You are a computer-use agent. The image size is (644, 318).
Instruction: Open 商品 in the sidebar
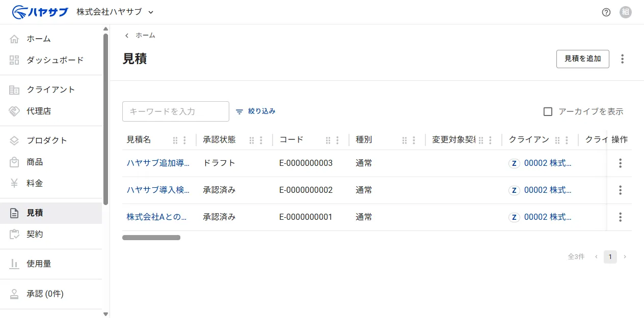coord(51,162)
